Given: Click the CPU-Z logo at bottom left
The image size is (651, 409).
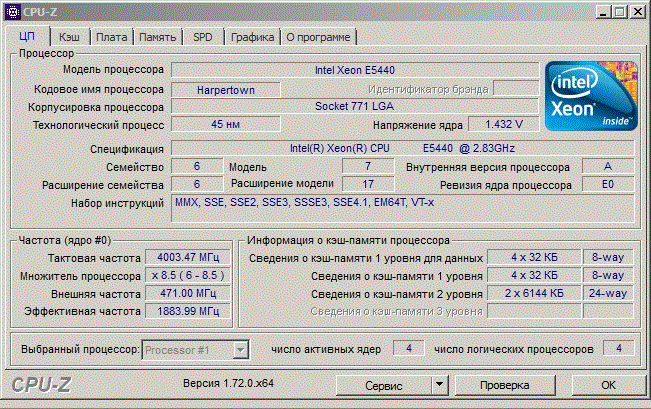Looking at the screenshot, I should pyautogui.click(x=41, y=385).
